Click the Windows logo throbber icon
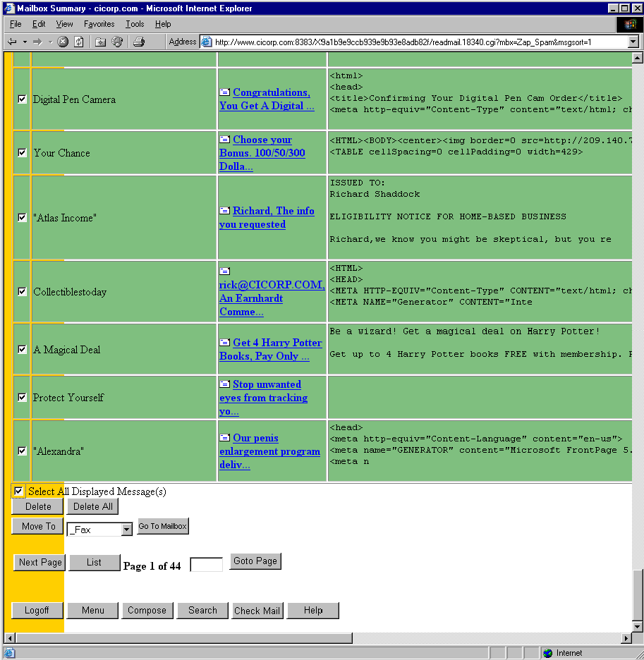644x660 pixels. 630,25
